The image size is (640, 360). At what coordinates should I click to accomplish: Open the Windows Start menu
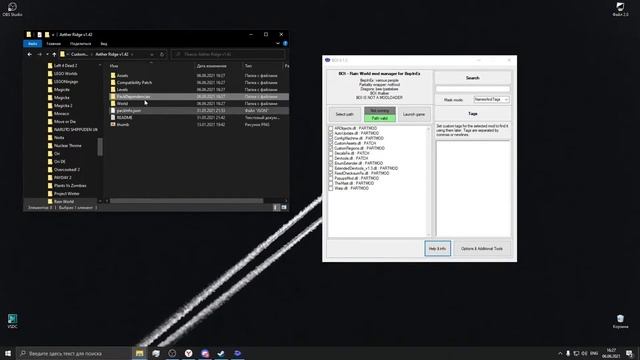[8, 353]
